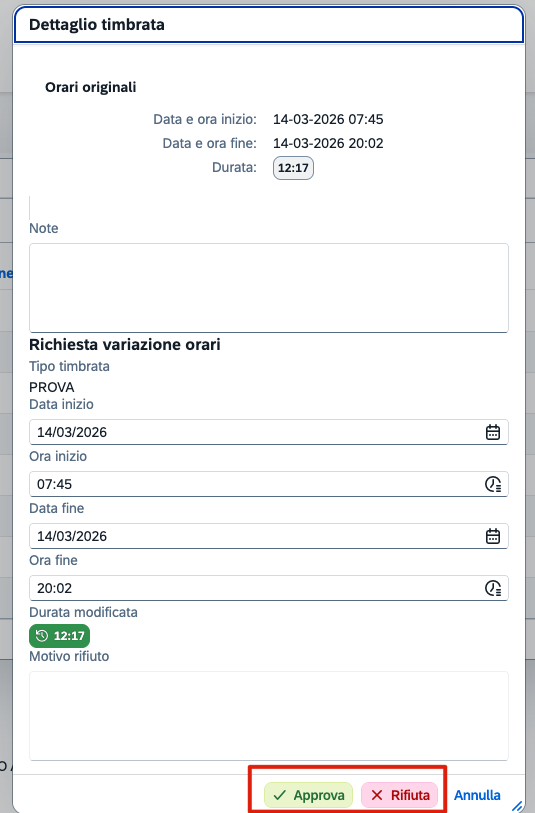Click the Richiesta variazione orari heading
535x813 pixels.
125,344
